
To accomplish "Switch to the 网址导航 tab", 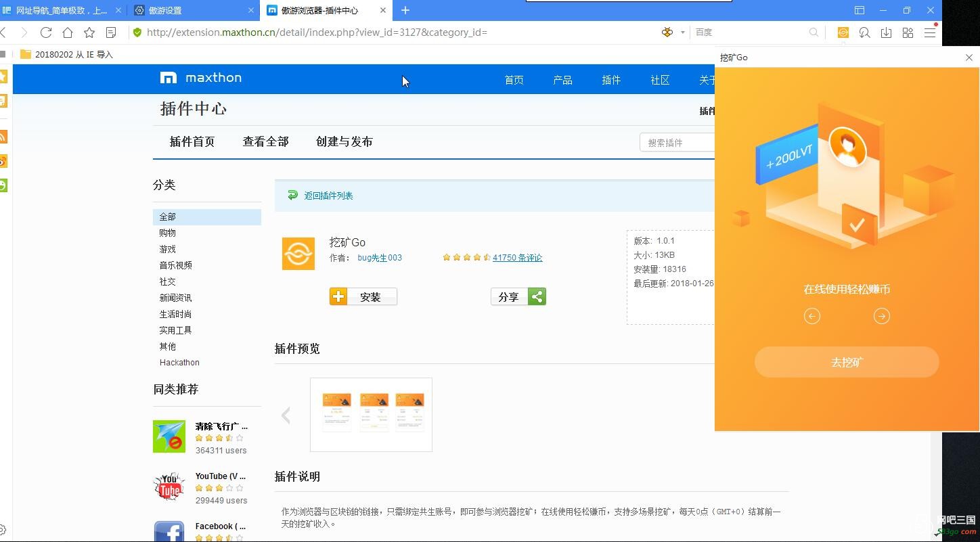I will 62,10.
